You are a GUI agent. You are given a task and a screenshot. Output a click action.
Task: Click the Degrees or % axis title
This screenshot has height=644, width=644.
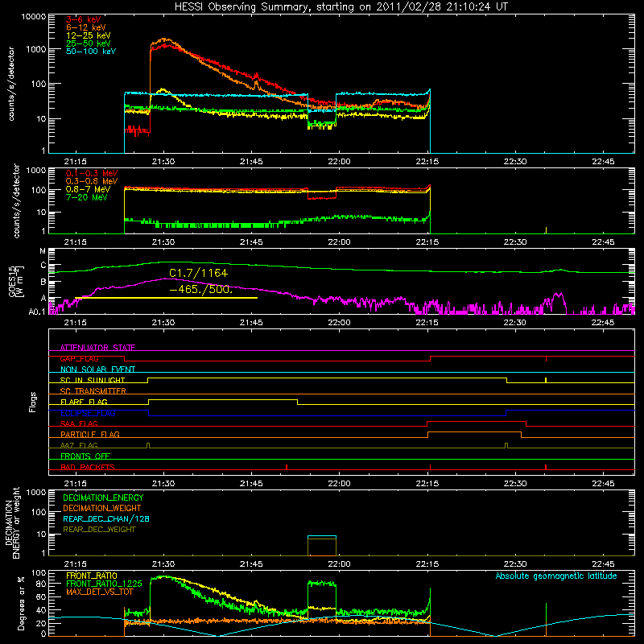(x=22, y=603)
